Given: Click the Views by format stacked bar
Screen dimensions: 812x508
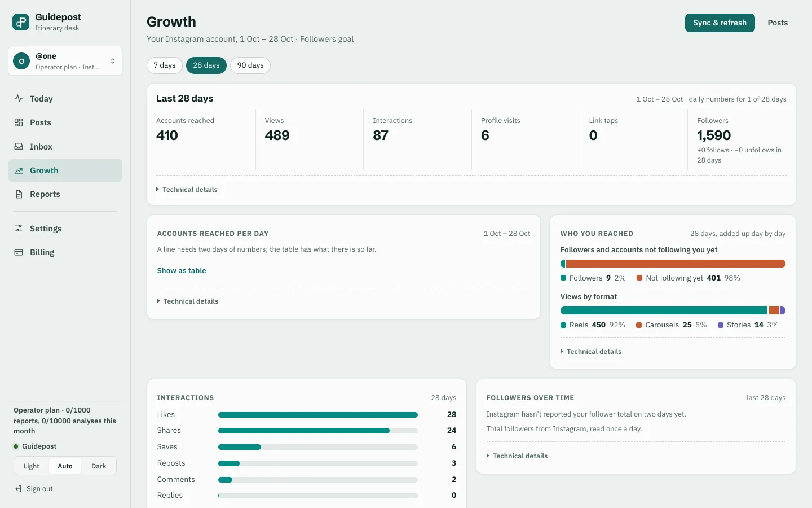Looking at the screenshot, I should [673, 310].
